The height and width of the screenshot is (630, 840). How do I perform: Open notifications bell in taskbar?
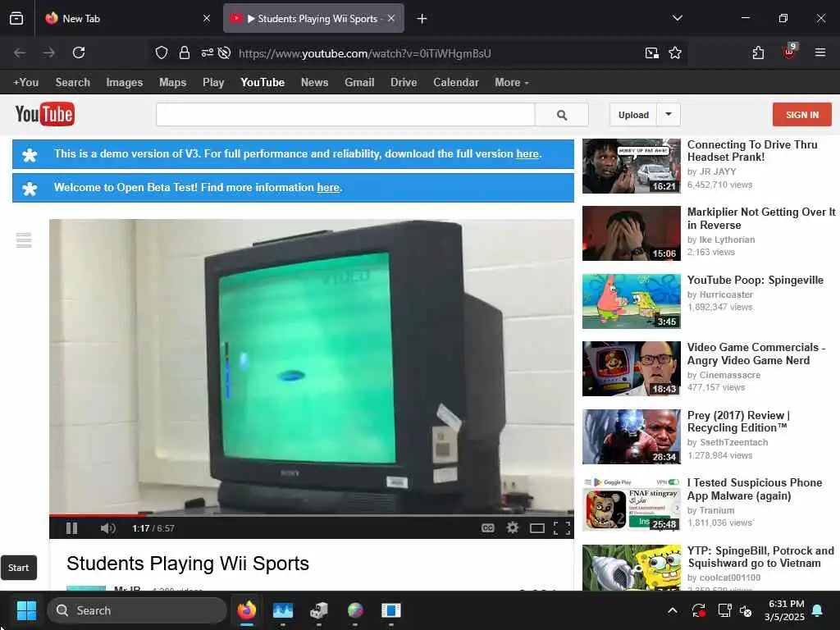pos(818,610)
